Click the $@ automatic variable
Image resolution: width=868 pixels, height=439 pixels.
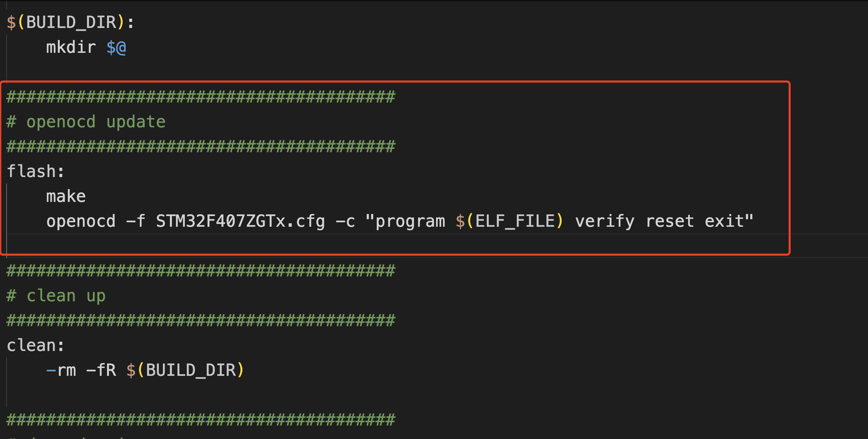[x=116, y=47]
